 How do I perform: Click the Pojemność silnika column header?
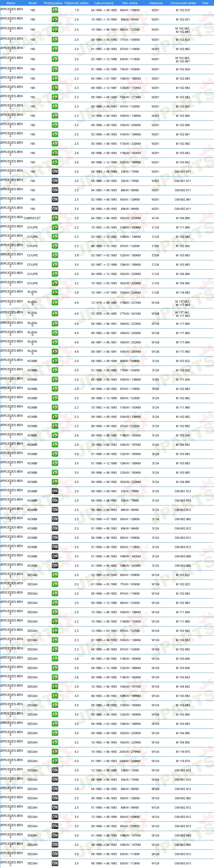77,3
